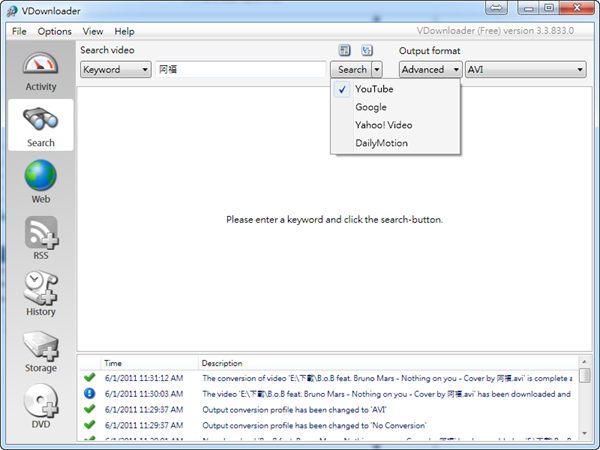Select log entry '6/1/2011 11:31:12 AM'
The height and width of the screenshot is (450, 600).
pos(144,378)
